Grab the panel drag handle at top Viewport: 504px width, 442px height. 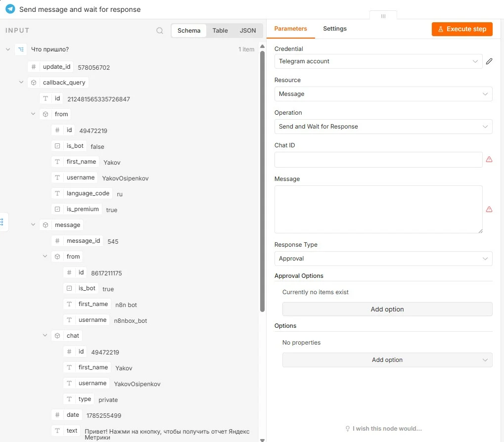coord(383,16)
